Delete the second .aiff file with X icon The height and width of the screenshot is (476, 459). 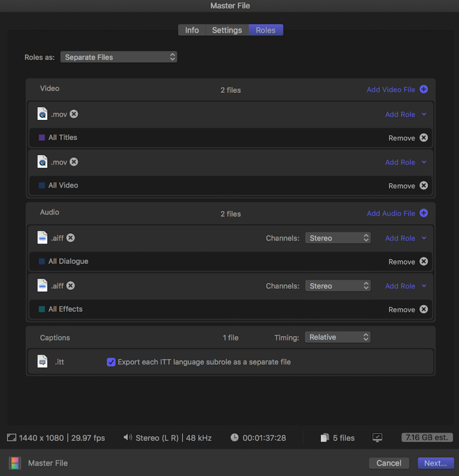pos(71,286)
